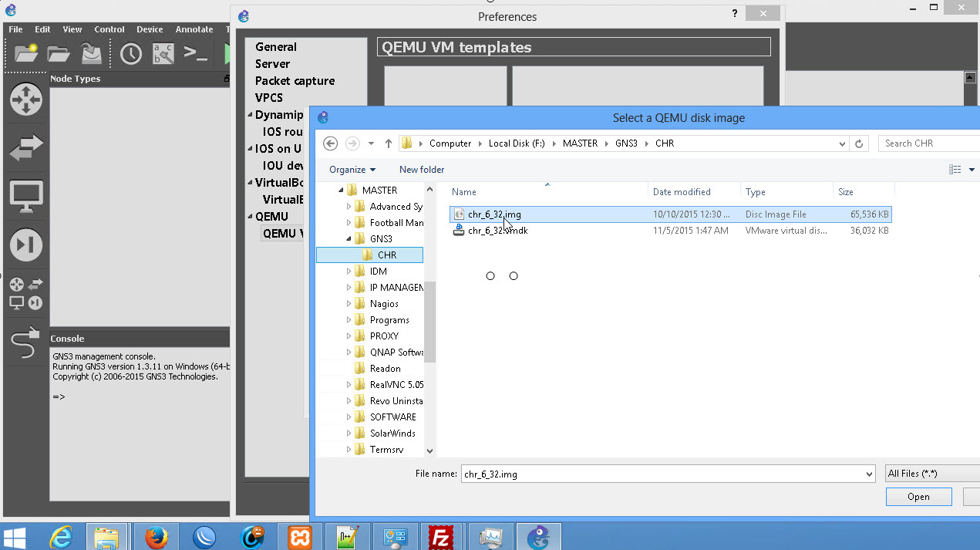The height and width of the screenshot is (550, 980).
Task: Open recent locations dropdown arrow
Action: [x=371, y=143]
